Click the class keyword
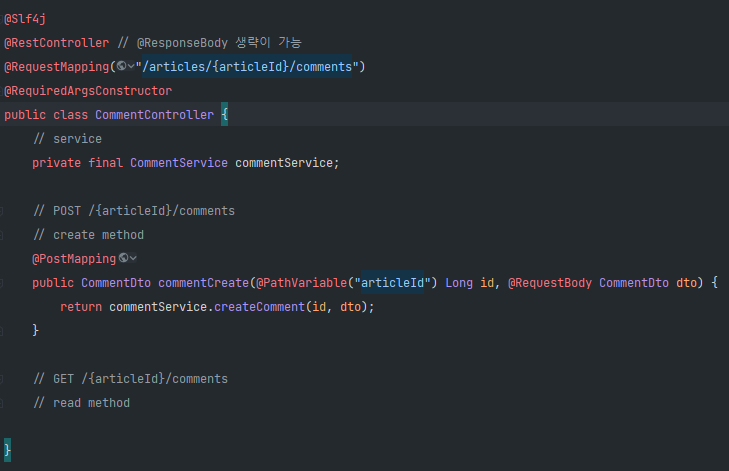 (71, 115)
